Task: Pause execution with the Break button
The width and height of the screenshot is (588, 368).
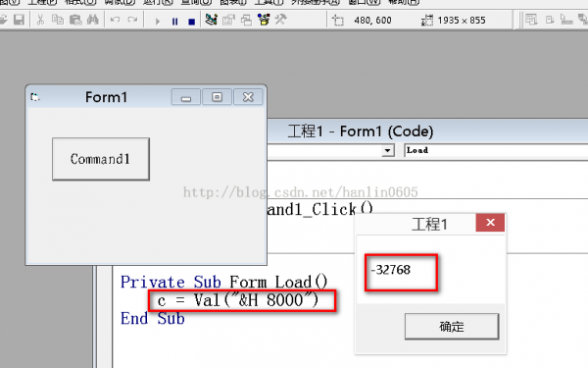Action: point(174,22)
